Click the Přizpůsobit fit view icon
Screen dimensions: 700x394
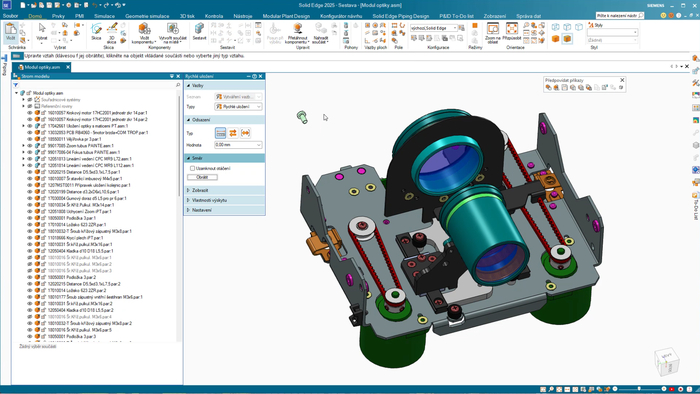512,29
